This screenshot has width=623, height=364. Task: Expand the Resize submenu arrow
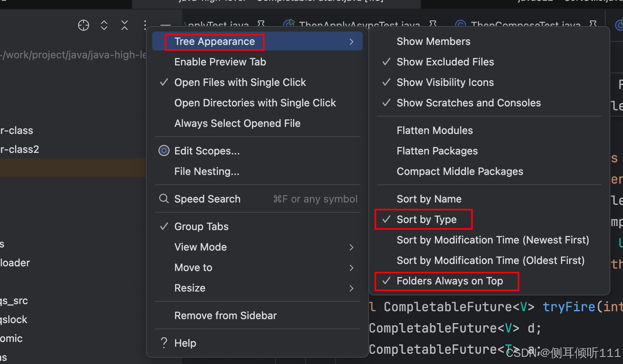(x=351, y=288)
